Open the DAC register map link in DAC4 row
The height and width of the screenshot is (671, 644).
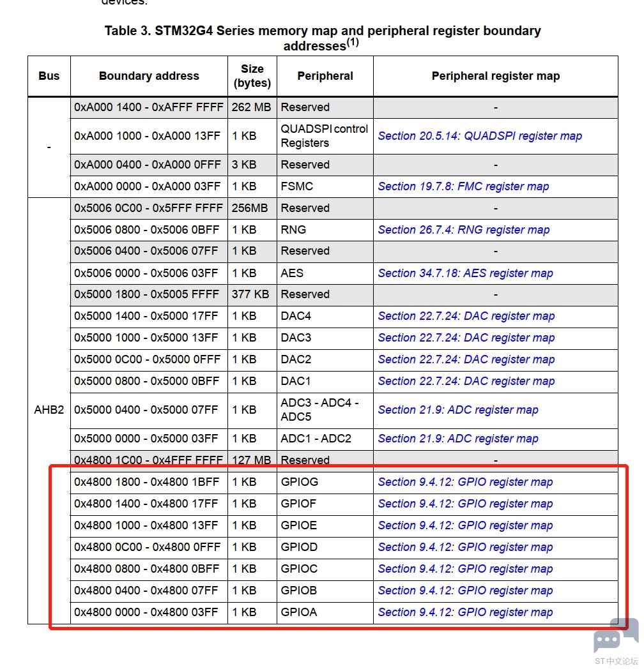click(466, 316)
